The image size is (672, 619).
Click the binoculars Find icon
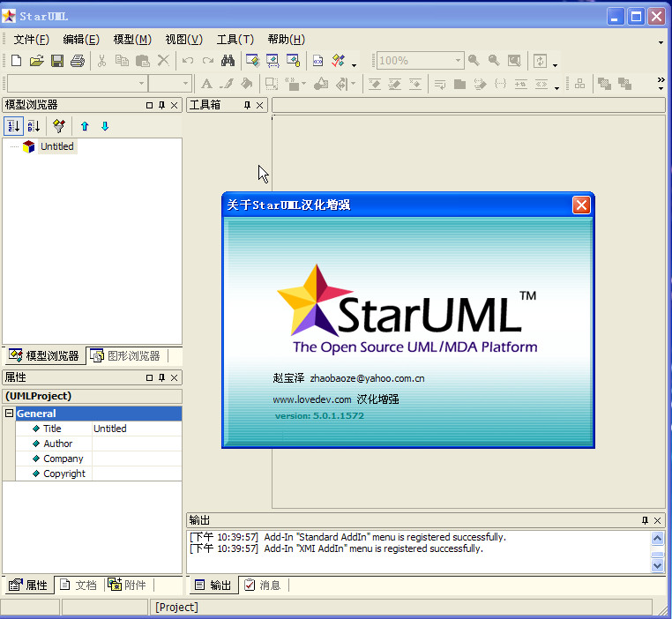(228, 61)
